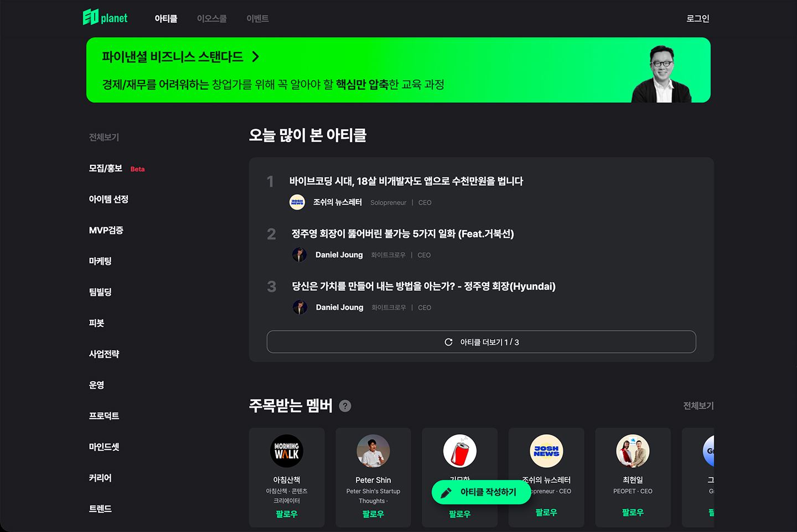Click the red soda can avatar
797x532 pixels.
tap(460, 451)
